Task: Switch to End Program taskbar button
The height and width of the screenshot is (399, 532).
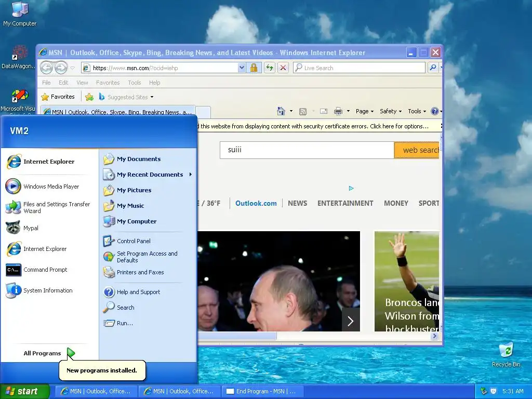Action: point(262,391)
